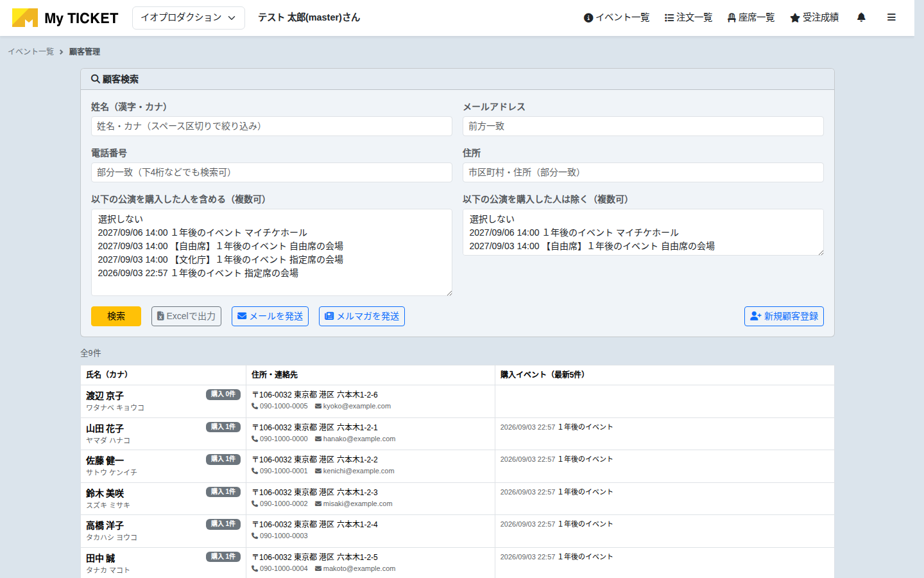
Task: Click the イベント一覧 breadcrumb link
Action: [31, 51]
